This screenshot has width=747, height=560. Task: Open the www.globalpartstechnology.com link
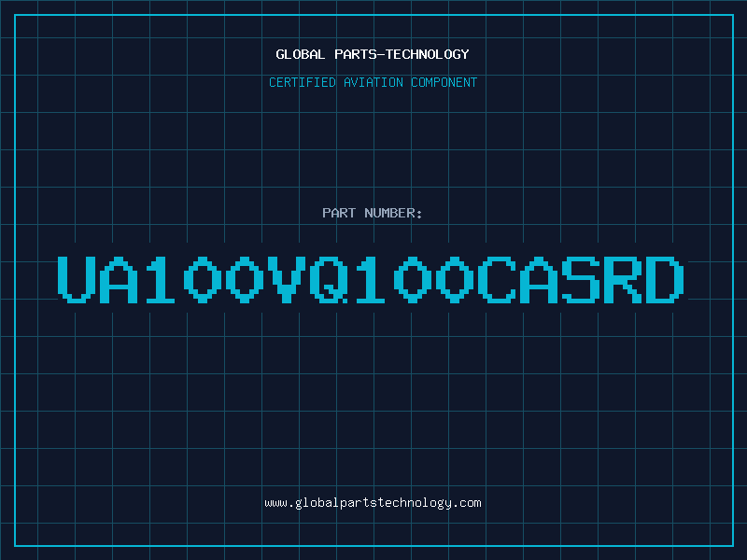pyautogui.click(x=373, y=503)
